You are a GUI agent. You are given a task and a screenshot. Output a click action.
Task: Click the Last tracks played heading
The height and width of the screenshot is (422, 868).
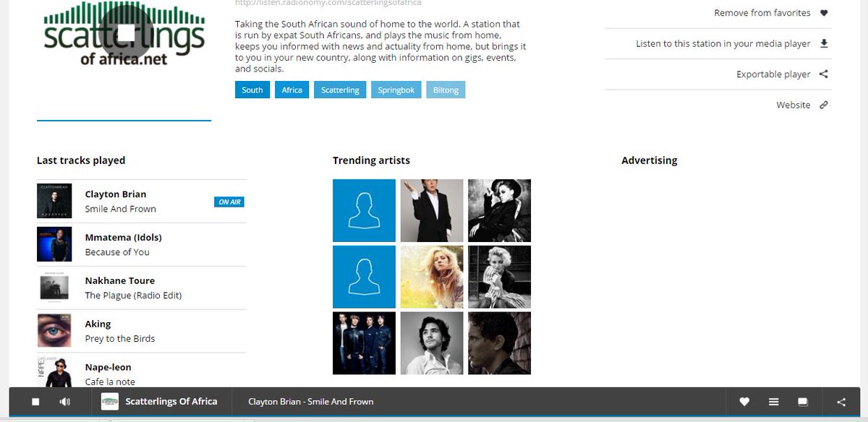point(81,160)
